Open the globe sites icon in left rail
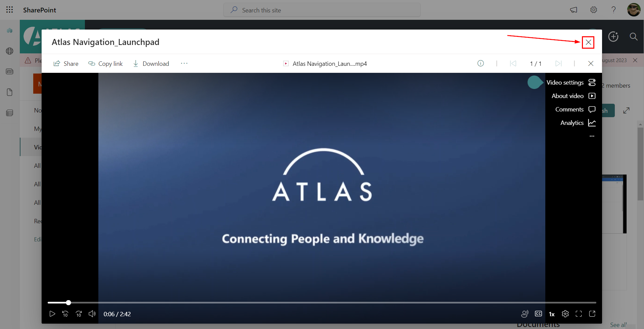Screen dimensions: 644x329 coord(10,51)
